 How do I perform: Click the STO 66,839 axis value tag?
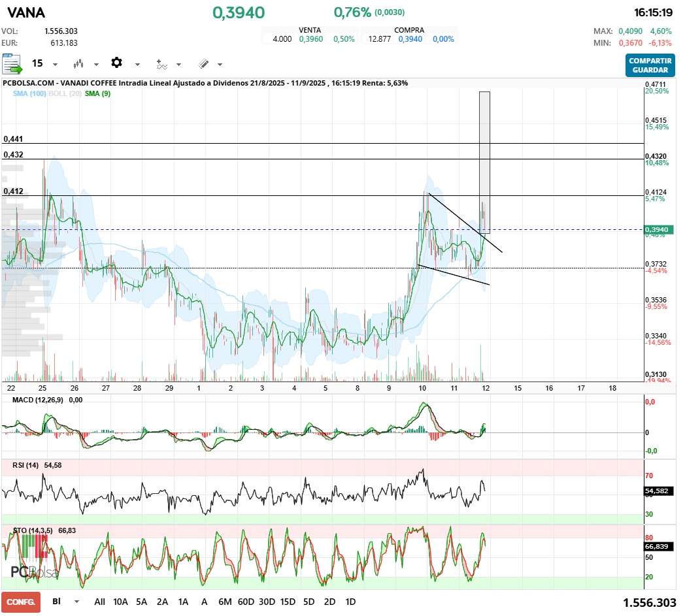660,547
